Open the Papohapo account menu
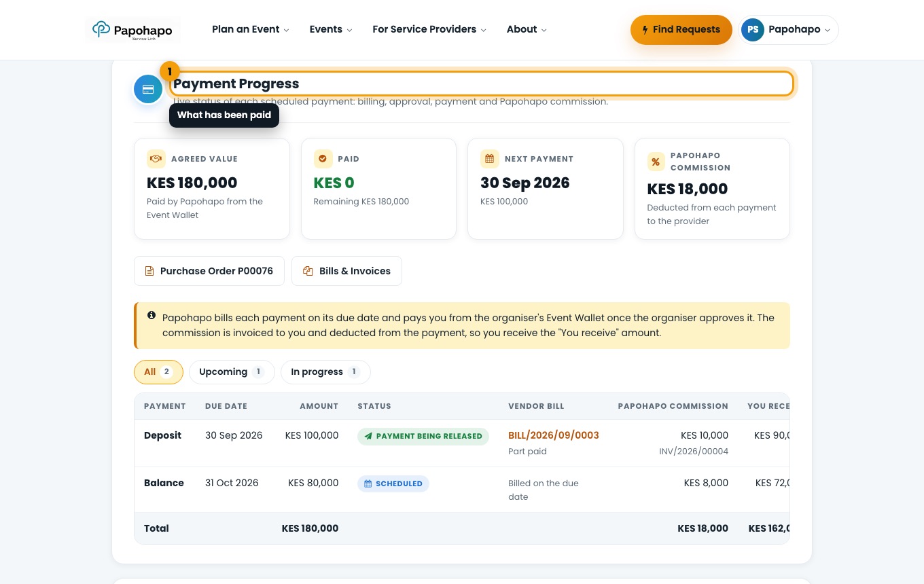Screen dimensions: 924x584 coord(789,30)
